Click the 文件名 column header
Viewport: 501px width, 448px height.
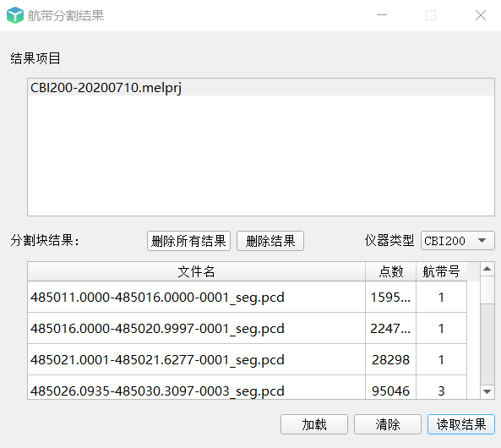(196, 271)
